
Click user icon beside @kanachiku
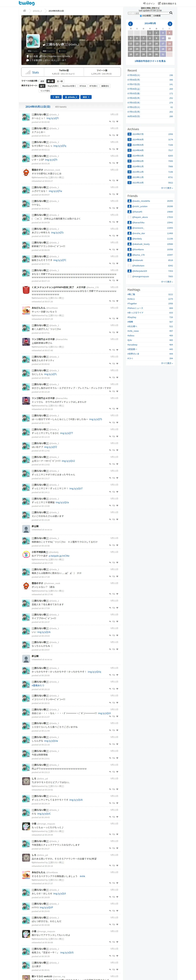click(x=129, y=223)
